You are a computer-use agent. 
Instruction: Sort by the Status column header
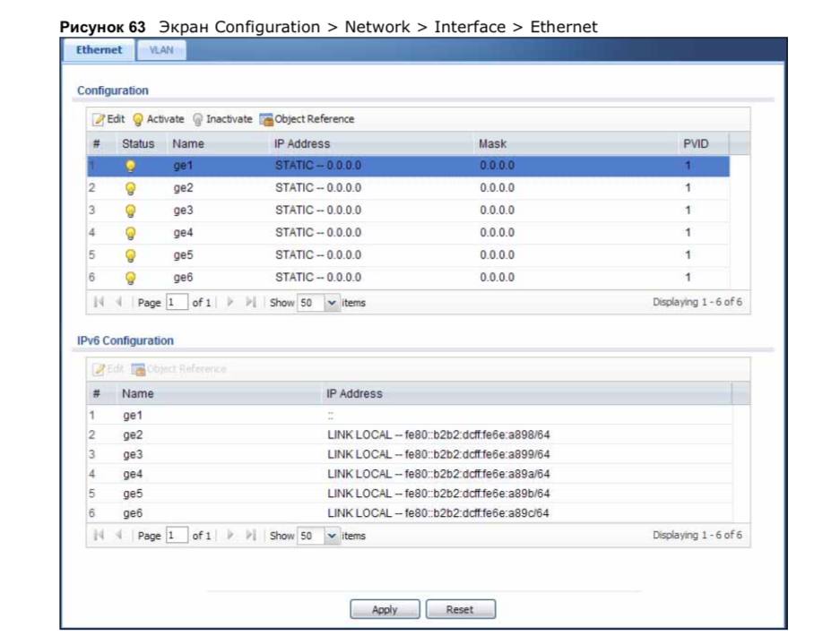pos(141,143)
